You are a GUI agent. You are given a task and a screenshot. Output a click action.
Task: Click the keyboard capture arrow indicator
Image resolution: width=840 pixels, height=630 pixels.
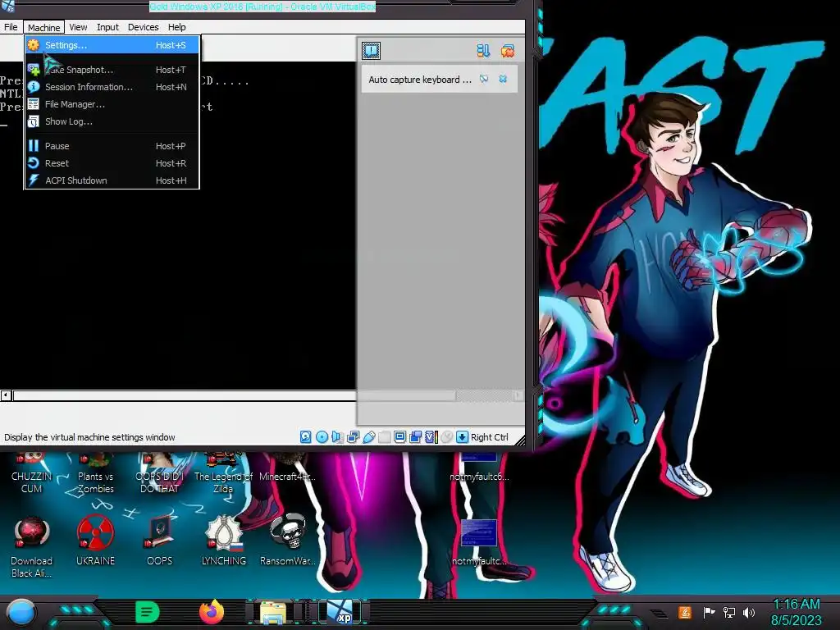point(463,437)
